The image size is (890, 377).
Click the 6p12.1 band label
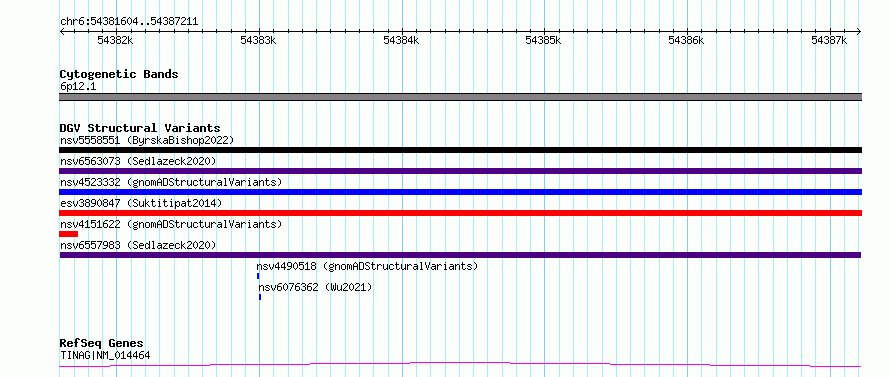78,86
